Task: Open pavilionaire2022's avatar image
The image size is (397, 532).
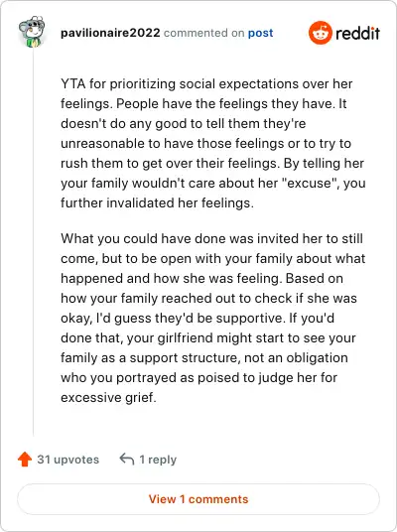Action: pos(32,31)
